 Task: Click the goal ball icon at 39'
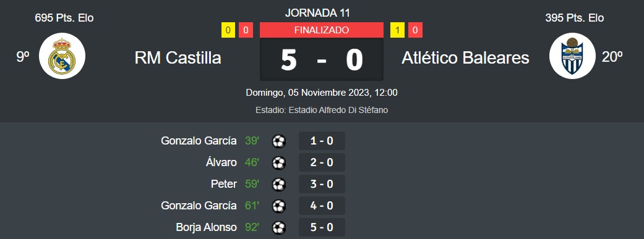[x=279, y=141]
